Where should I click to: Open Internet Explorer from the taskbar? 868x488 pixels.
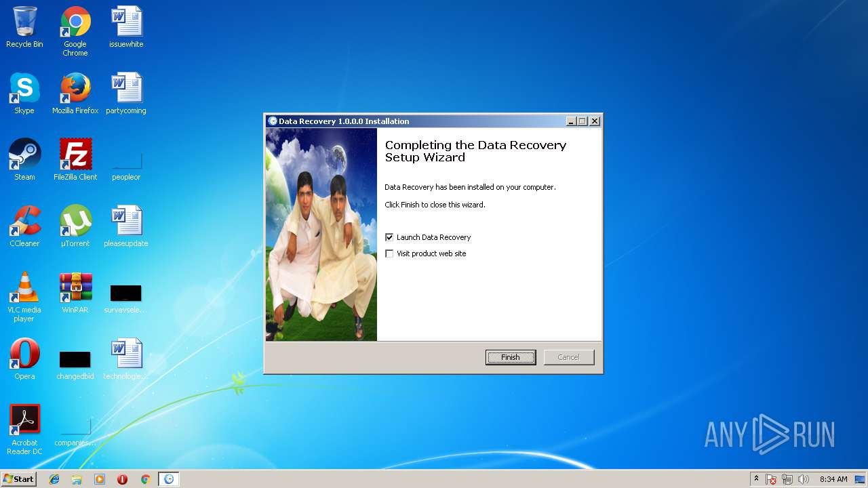click(54, 479)
